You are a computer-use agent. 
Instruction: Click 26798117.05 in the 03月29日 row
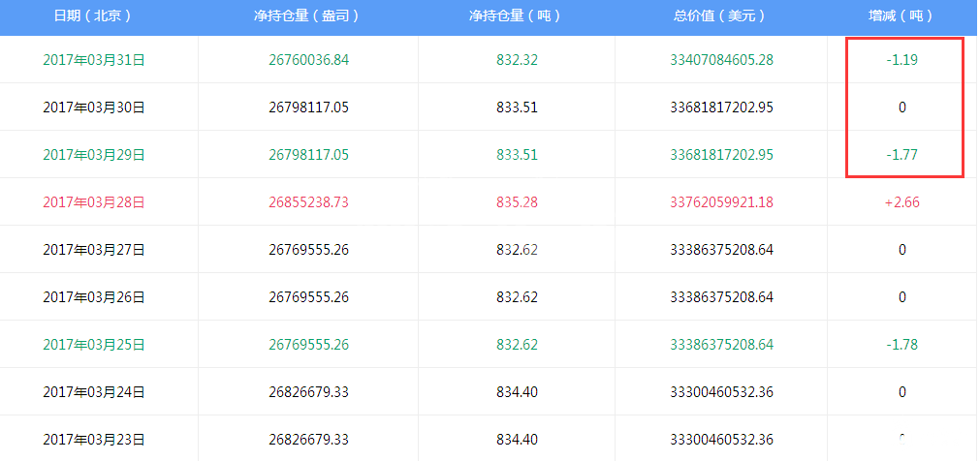tap(309, 155)
